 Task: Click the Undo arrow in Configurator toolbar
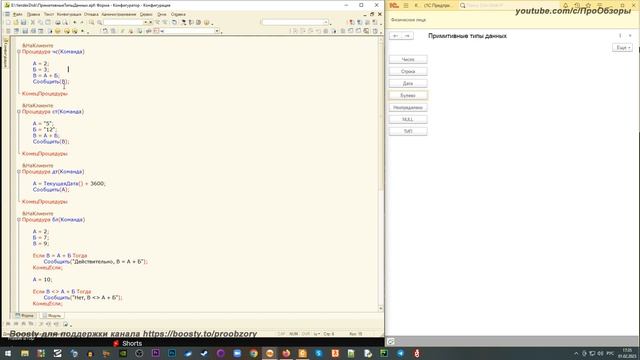(75, 22)
